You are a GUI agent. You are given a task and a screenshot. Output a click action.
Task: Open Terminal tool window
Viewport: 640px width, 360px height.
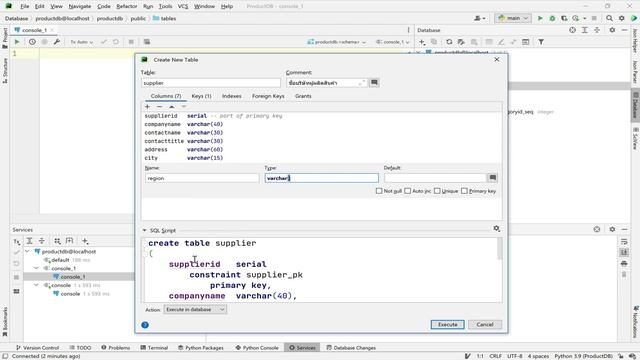tap(154, 348)
